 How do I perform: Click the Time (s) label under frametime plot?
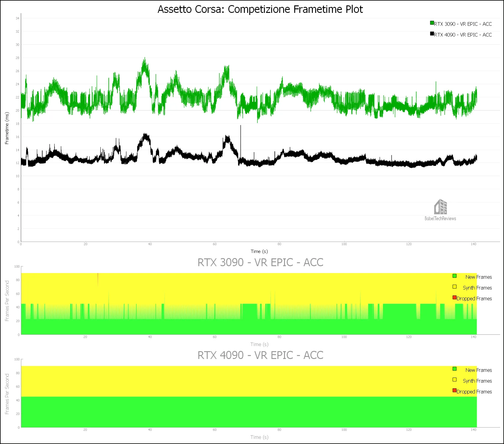[259, 251]
